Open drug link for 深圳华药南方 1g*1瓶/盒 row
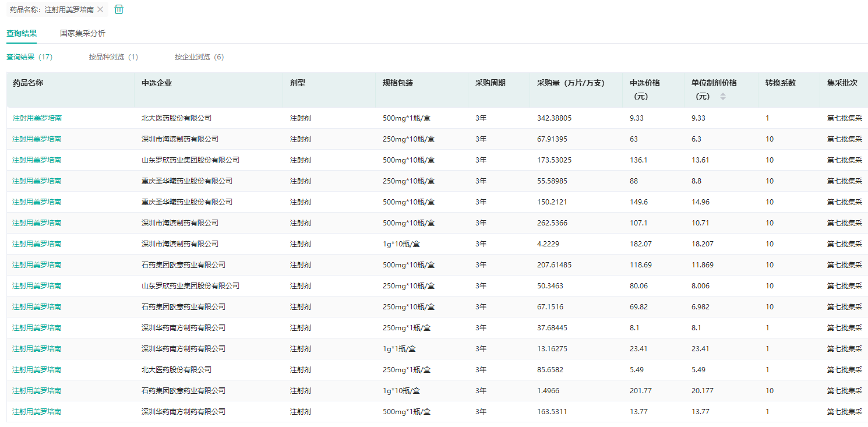This screenshot has width=868, height=427. [x=37, y=348]
